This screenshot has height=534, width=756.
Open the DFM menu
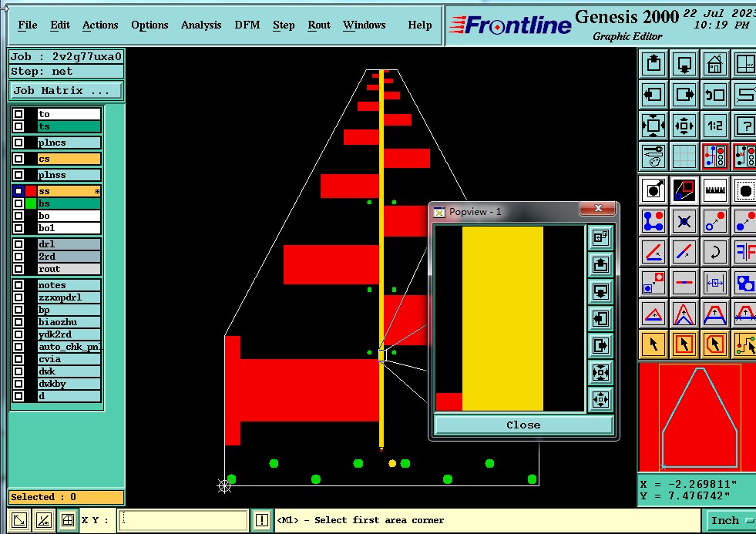247,25
